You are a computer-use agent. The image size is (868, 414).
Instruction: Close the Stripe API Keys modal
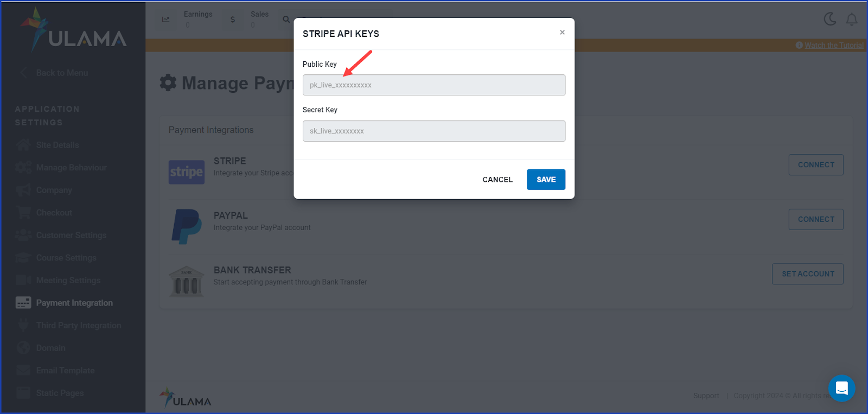pos(562,33)
